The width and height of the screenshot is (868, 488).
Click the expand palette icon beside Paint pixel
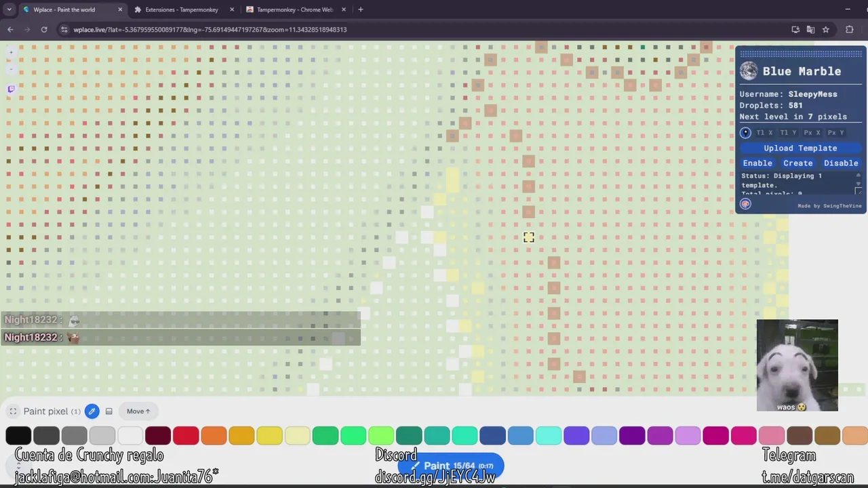pyautogui.click(x=13, y=411)
